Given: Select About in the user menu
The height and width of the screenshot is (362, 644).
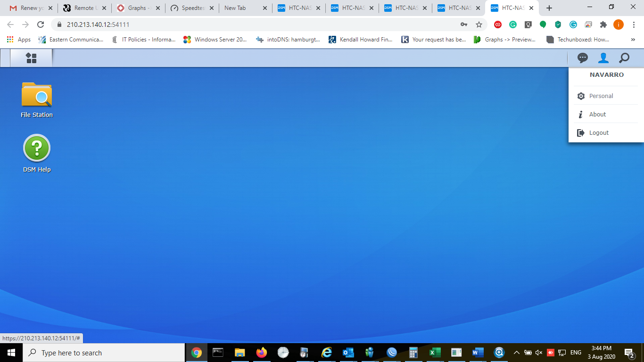Looking at the screenshot, I should (606, 114).
